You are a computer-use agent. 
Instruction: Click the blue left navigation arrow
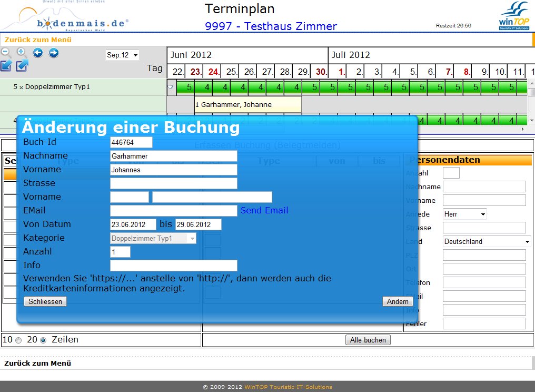(x=37, y=53)
